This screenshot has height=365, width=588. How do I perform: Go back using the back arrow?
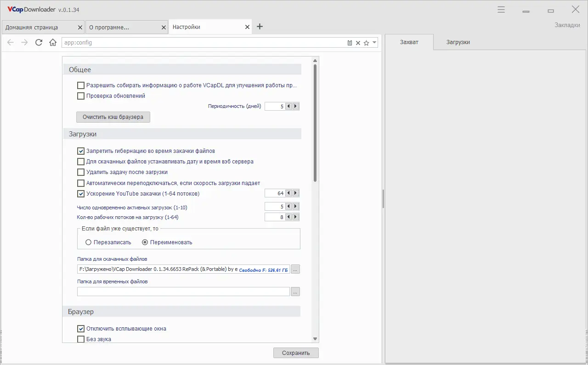11,43
